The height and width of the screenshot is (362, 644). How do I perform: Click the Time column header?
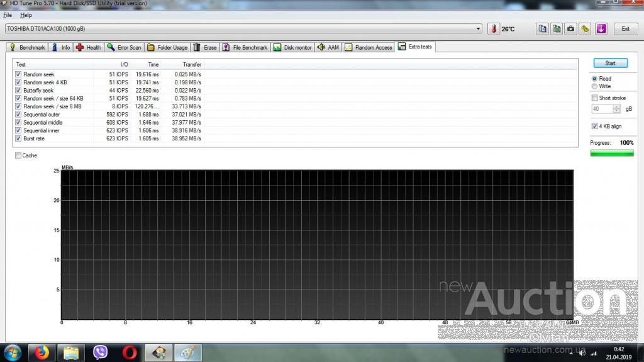147,65
